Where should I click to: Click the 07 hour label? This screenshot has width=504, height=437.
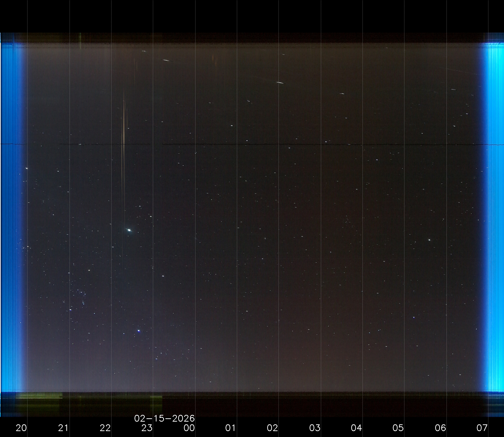[x=482, y=428]
